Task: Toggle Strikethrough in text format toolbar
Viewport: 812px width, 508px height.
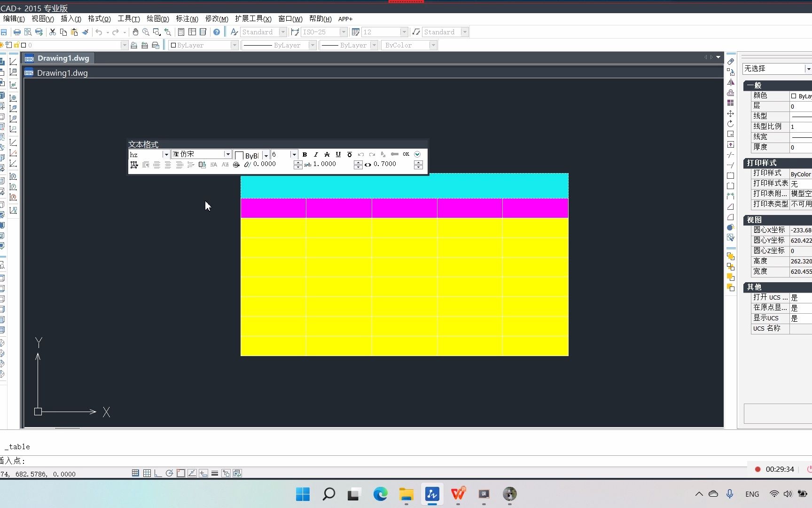Action: pyautogui.click(x=327, y=154)
